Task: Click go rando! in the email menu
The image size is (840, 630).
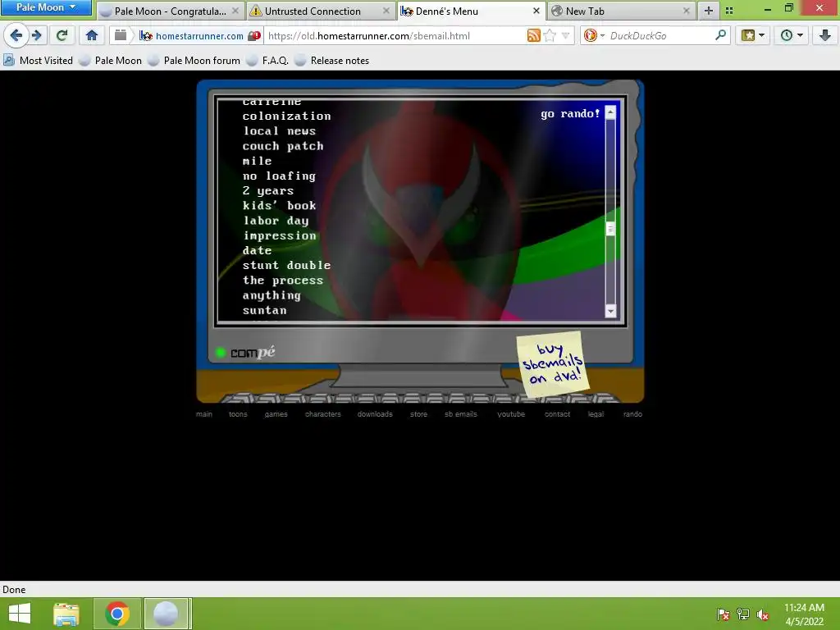Action: pos(570,113)
